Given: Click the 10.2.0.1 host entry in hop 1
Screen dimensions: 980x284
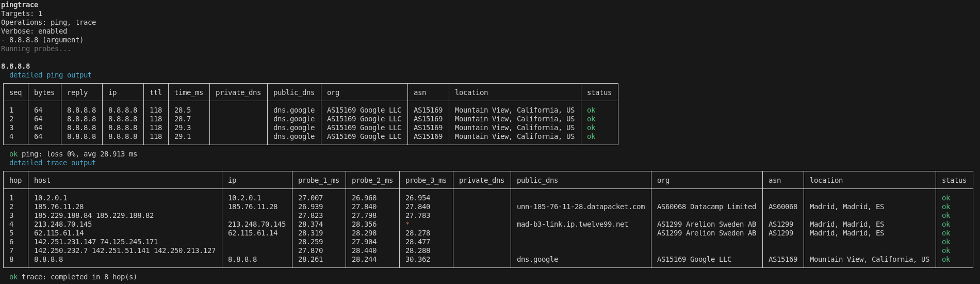Looking at the screenshot, I should [51, 198].
